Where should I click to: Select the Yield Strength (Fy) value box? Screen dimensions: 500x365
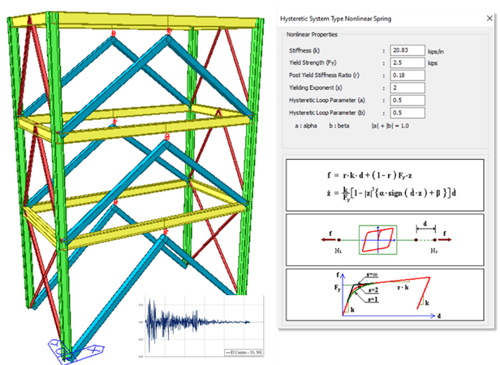[408, 63]
